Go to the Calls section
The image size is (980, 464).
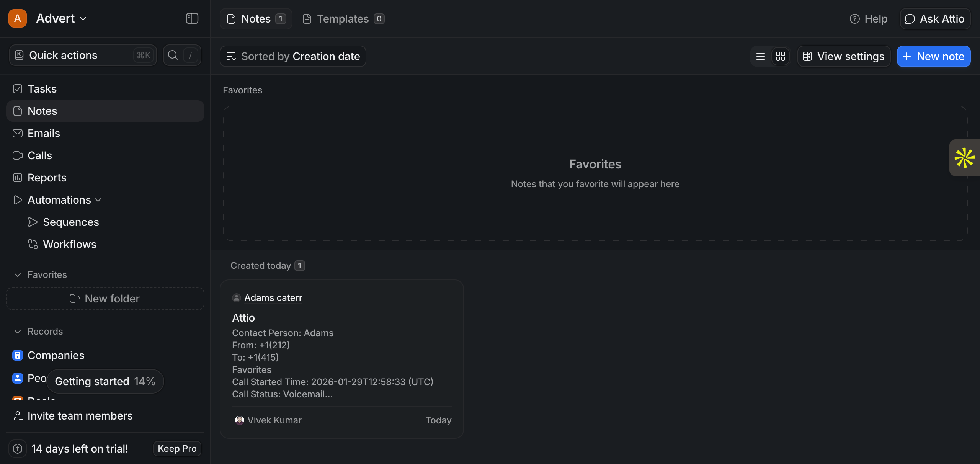tap(39, 155)
